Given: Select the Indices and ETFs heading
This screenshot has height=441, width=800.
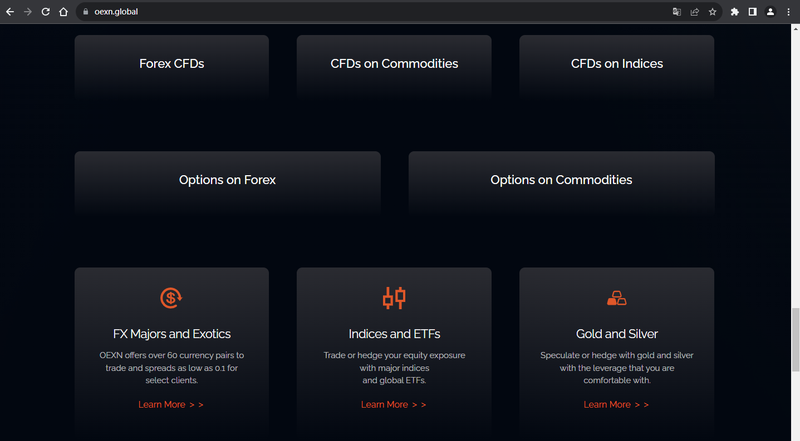Looking at the screenshot, I should coord(394,334).
